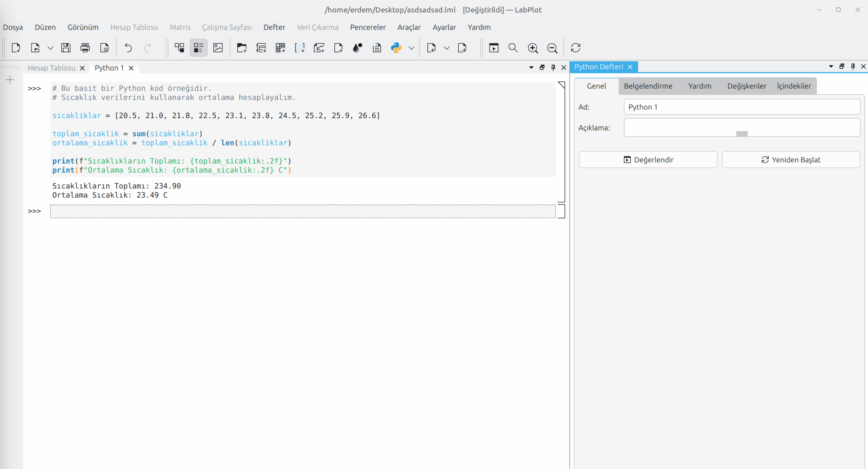The height and width of the screenshot is (469, 868).
Task: Click the Python notebook icon in the toolbar
Action: point(396,48)
